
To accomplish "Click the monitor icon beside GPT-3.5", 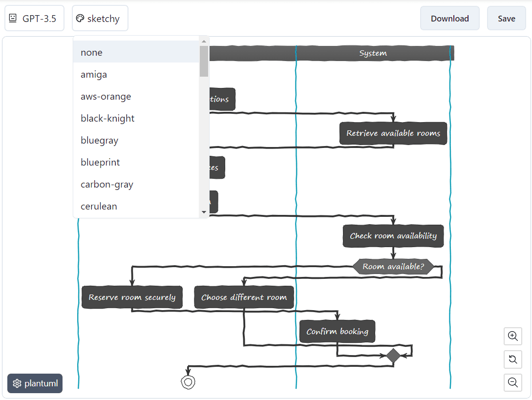I will (x=12, y=18).
